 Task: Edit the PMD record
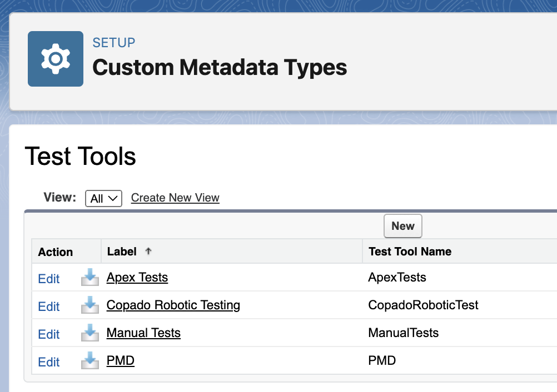49,362
